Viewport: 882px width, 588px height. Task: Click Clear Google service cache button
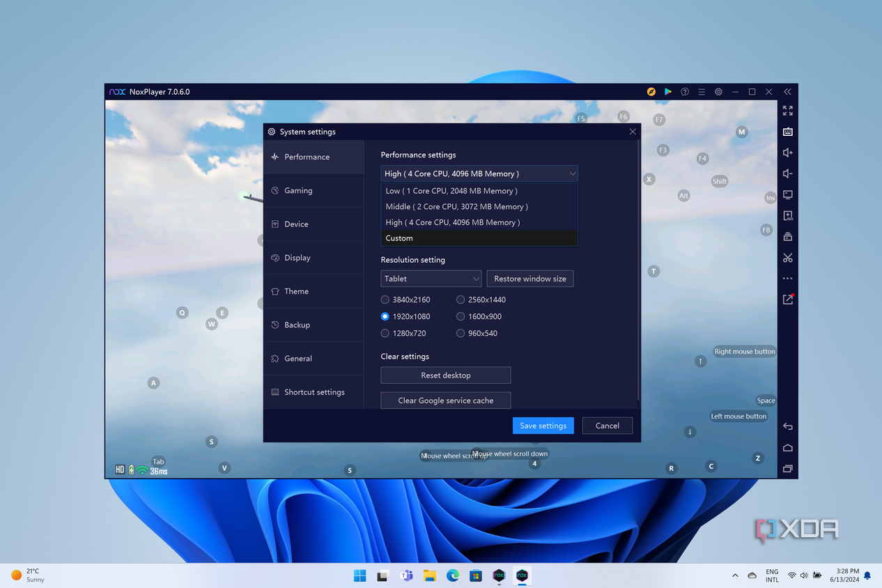pos(446,401)
